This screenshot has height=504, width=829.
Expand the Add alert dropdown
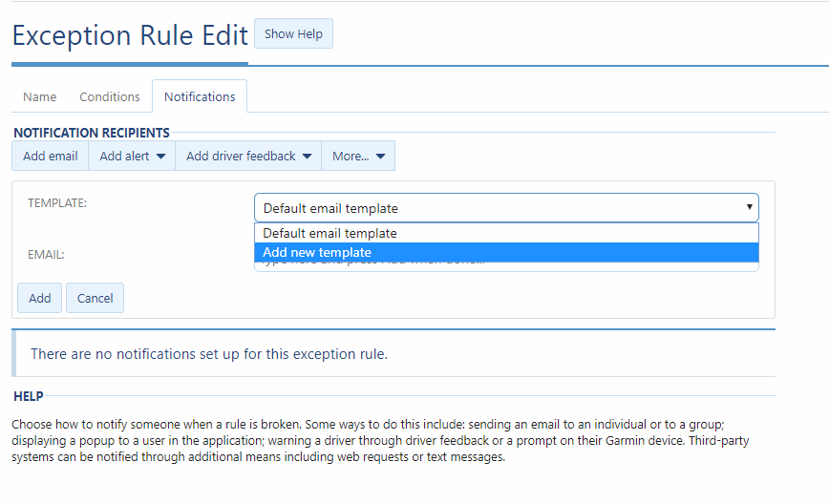click(133, 157)
